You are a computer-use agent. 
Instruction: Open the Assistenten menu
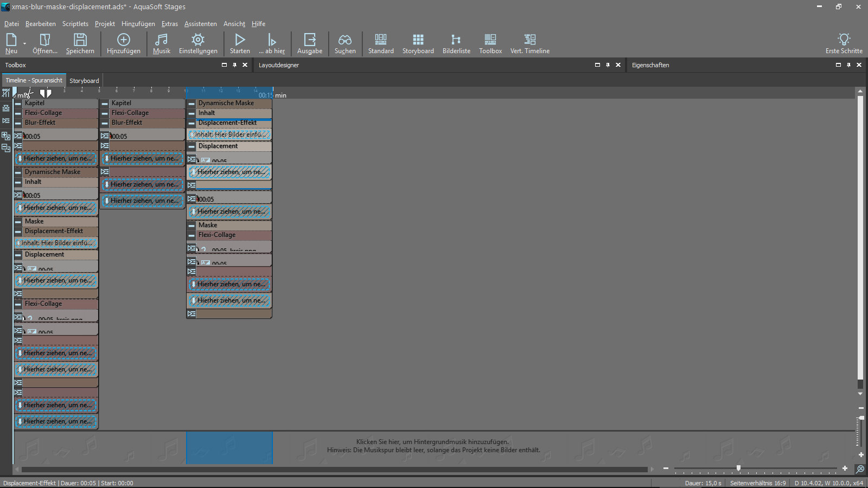click(x=200, y=24)
